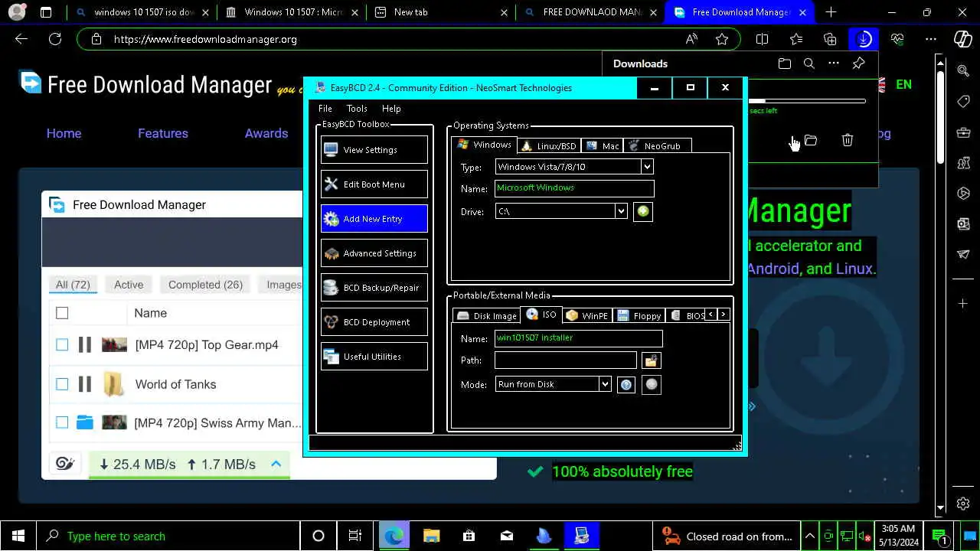Show hidden system tray icons
This screenshot has width=980, height=551.
point(810,536)
